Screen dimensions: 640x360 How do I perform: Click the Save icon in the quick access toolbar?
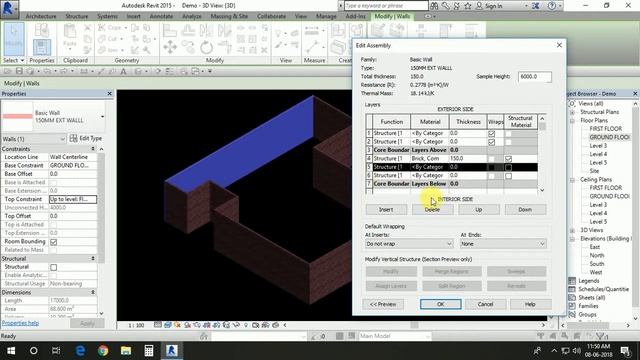[19, 71]
